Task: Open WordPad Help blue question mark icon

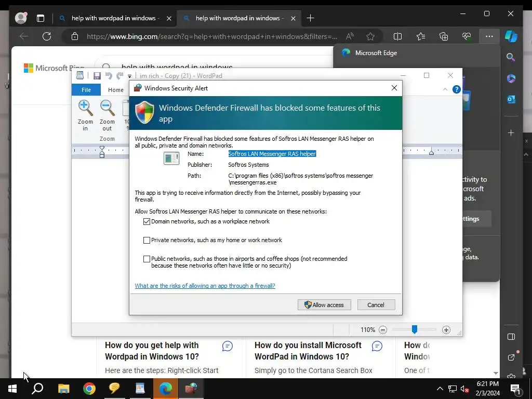Action: [x=457, y=89]
